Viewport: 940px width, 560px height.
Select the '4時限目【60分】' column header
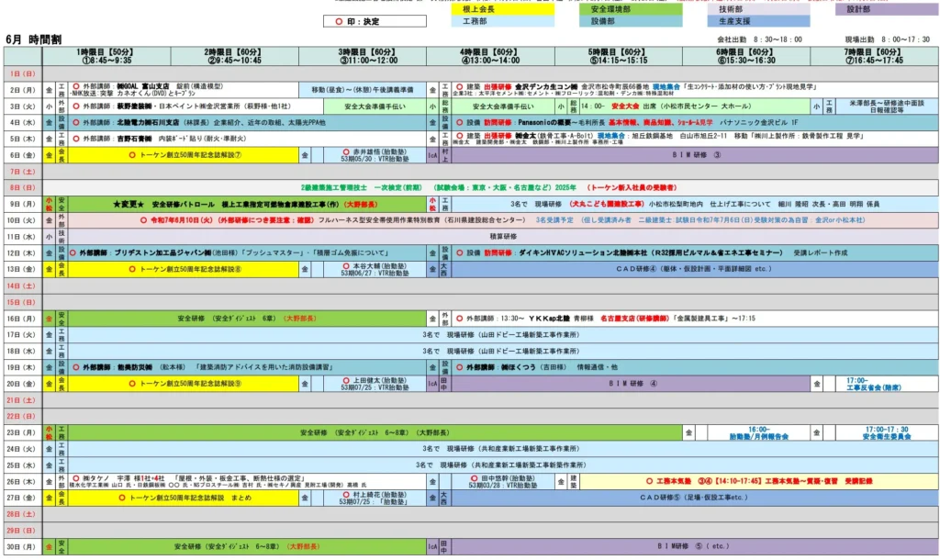pyautogui.click(x=490, y=56)
